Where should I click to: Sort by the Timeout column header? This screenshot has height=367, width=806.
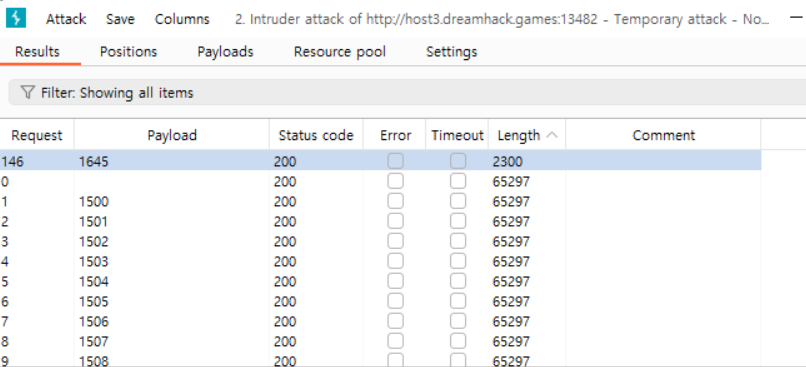click(457, 135)
